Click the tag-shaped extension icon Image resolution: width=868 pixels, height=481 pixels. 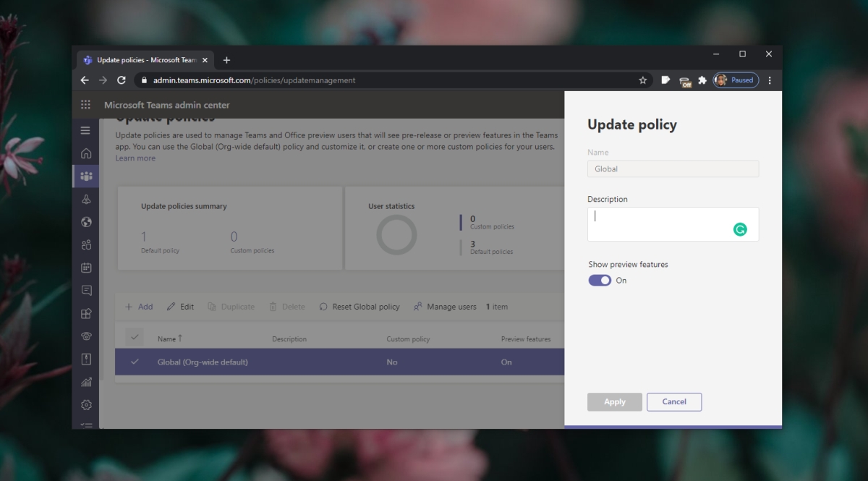(x=665, y=80)
